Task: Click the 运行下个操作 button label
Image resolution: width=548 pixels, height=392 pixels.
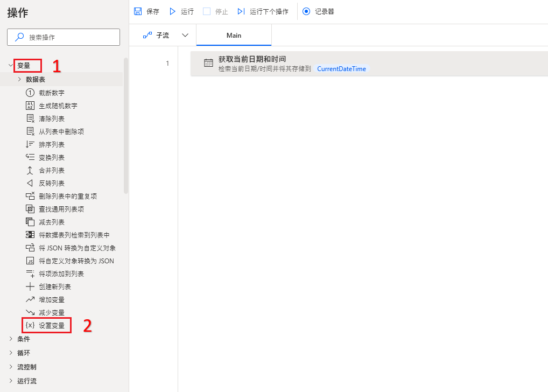Action: pos(269,12)
